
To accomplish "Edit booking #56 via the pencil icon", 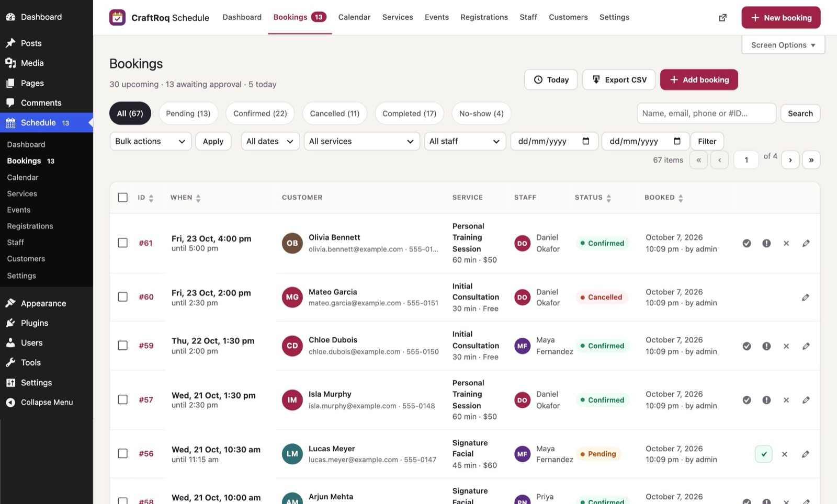I will [806, 454].
